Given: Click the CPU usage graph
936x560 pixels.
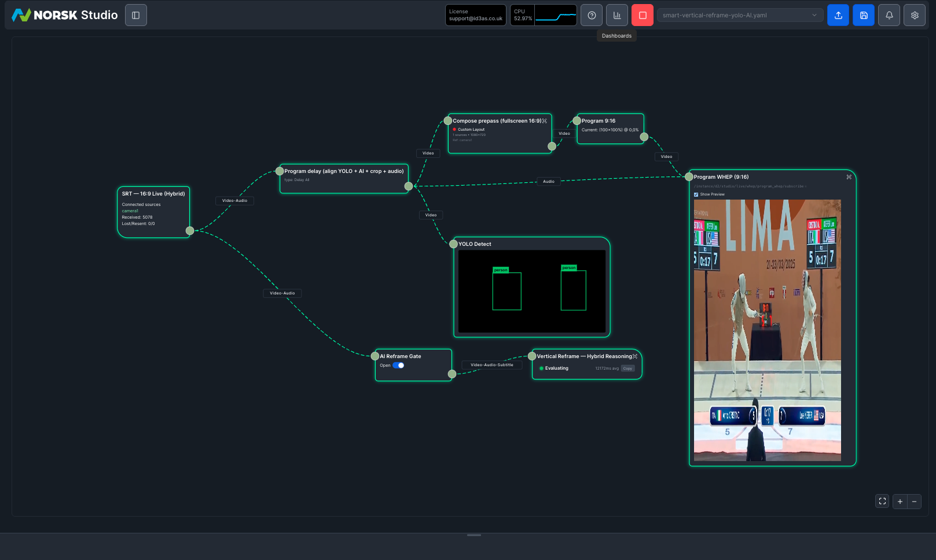Looking at the screenshot, I should tap(555, 15).
